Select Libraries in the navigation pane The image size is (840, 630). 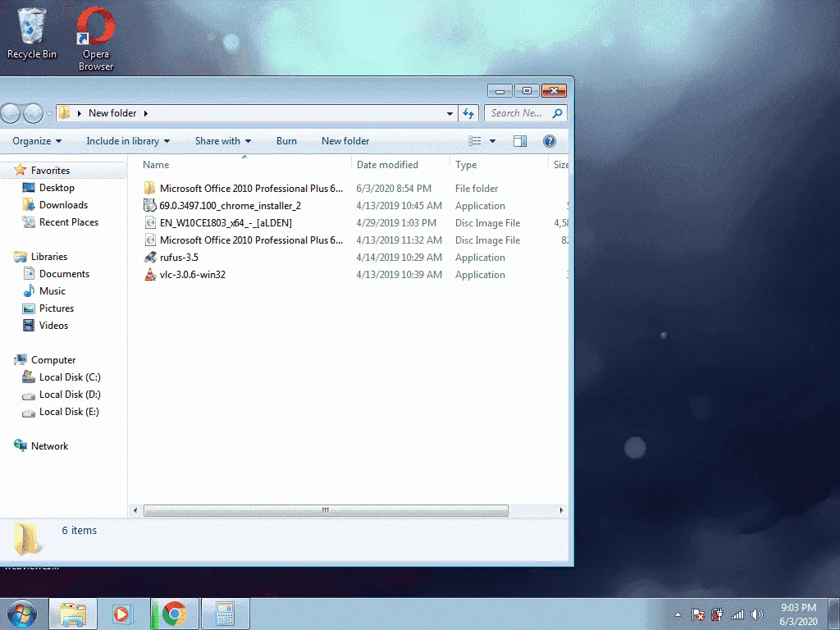click(x=48, y=257)
